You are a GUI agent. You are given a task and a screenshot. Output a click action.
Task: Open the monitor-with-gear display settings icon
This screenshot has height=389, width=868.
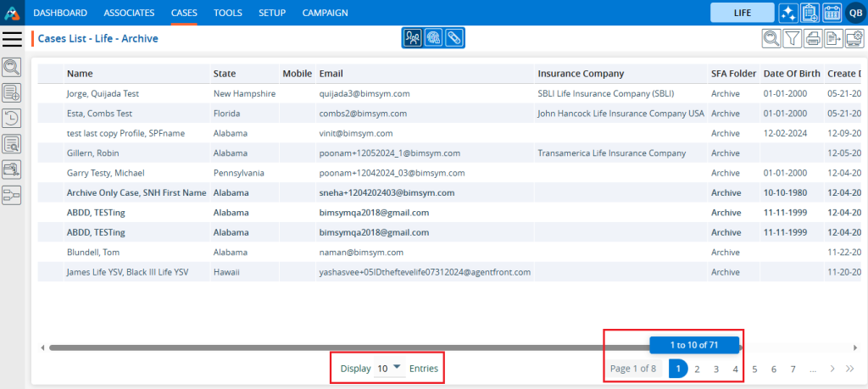(x=854, y=38)
